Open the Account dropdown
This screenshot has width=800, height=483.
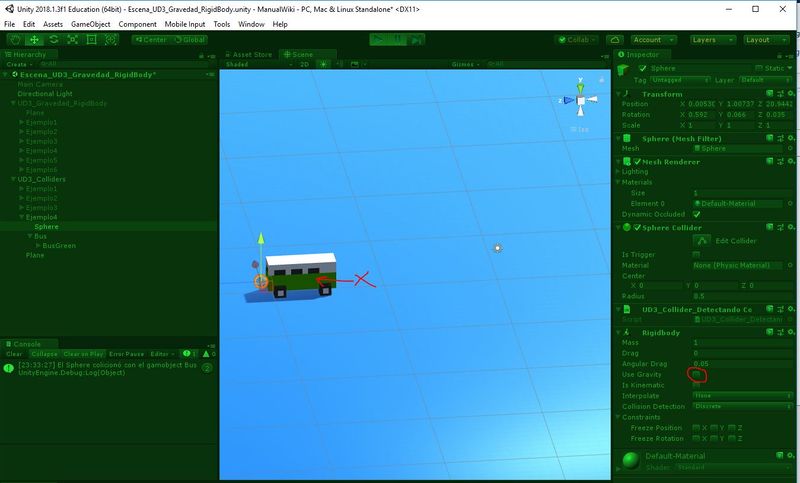click(654, 40)
